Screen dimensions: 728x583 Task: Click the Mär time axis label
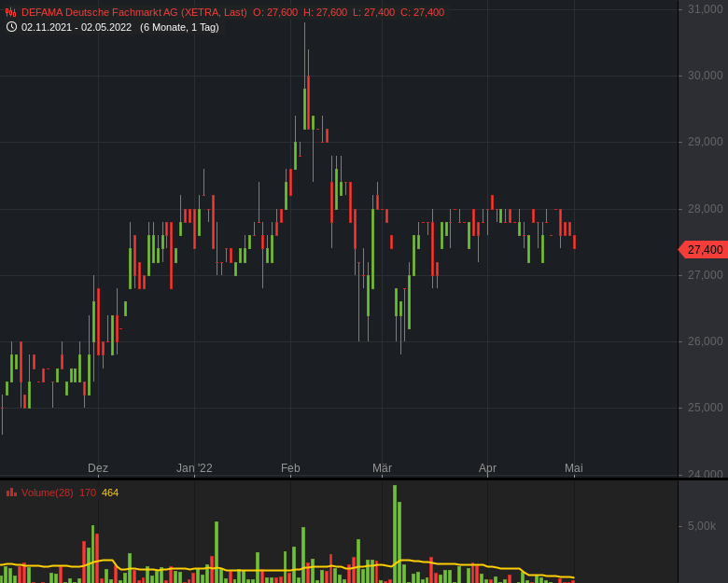click(x=382, y=468)
